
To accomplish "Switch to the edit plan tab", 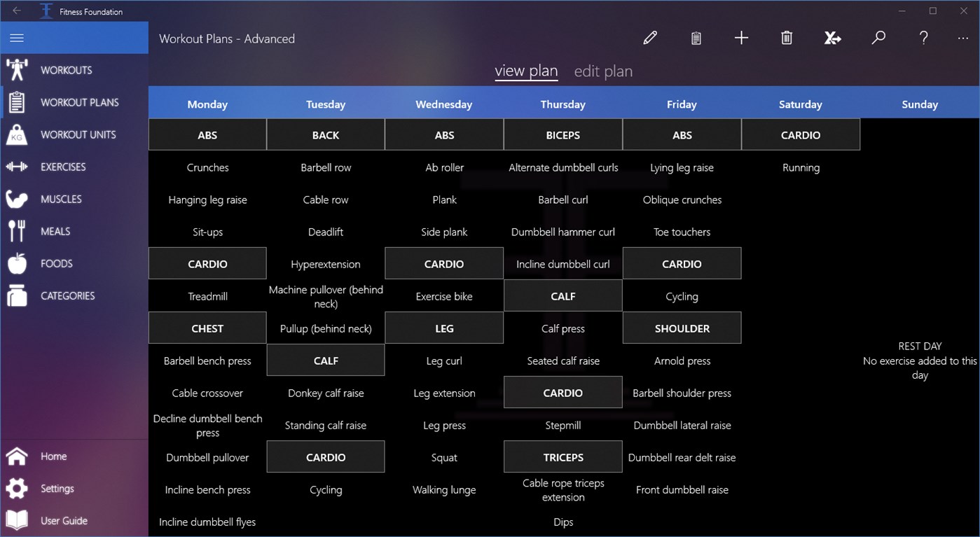I will [x=603, y=71].
